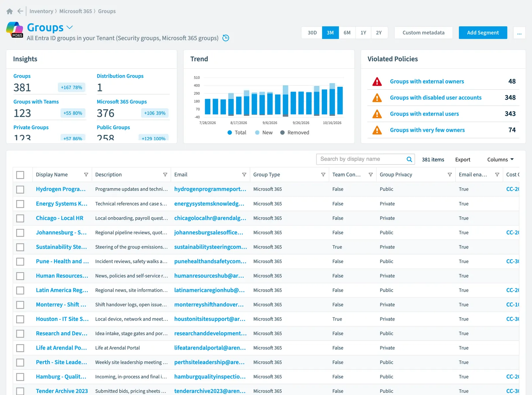Click warning icon for disabled user accounts policy
Viewport: 532px width, 395px height.
point(377,98)
